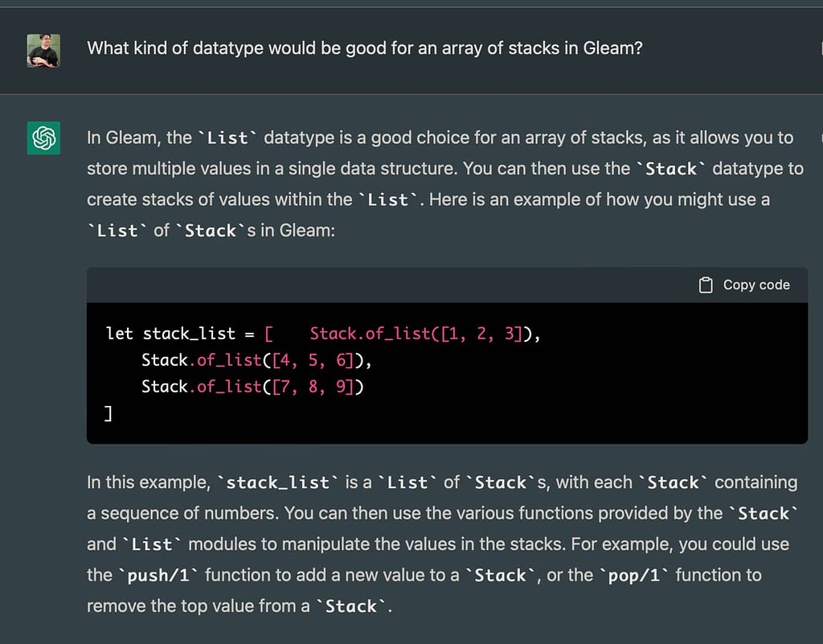Screen dimensions: 823x644
Task: Click the clipboard icon above the code block
Action: point(706,285)
